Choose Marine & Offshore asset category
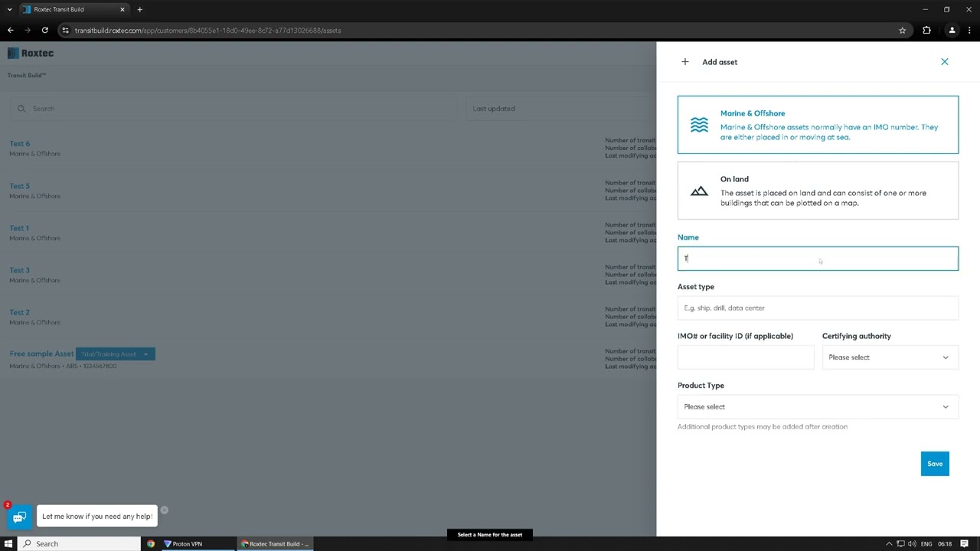 tap(818, 125)
